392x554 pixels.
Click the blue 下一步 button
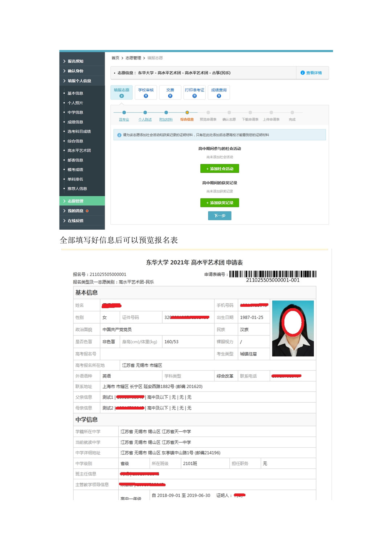coord(220,216)
